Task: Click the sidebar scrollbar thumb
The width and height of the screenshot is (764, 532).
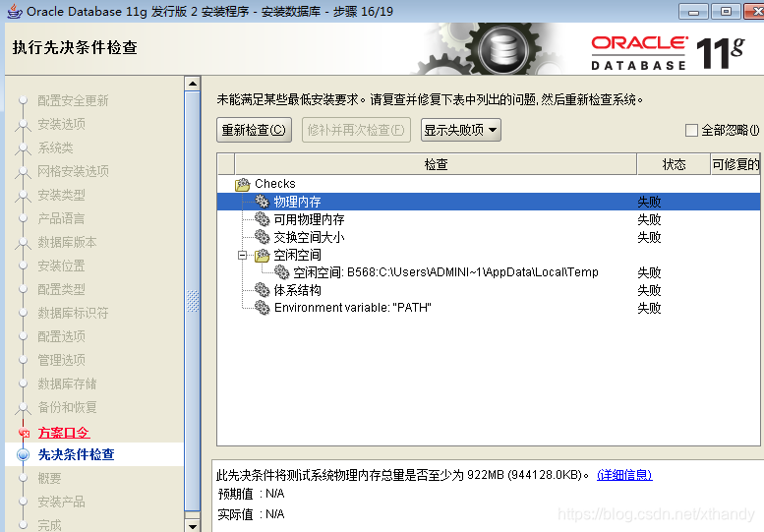Action: tap(193, 301)
